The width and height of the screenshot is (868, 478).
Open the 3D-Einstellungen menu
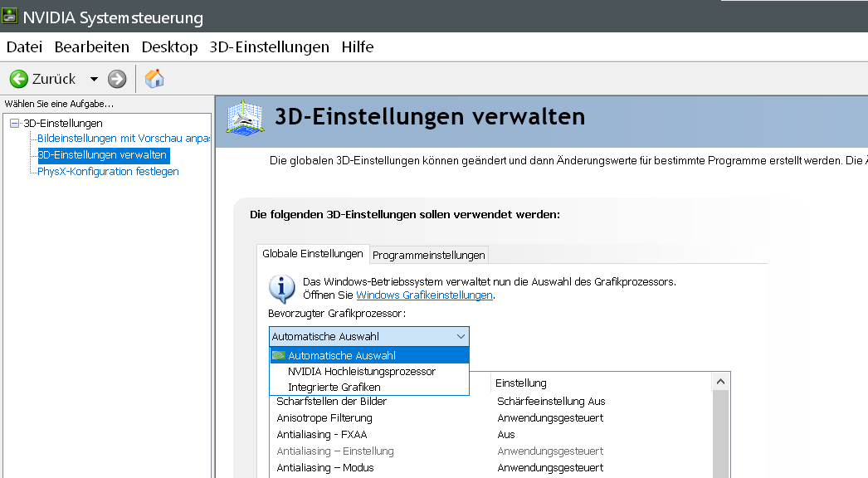[x=269, y=47]
